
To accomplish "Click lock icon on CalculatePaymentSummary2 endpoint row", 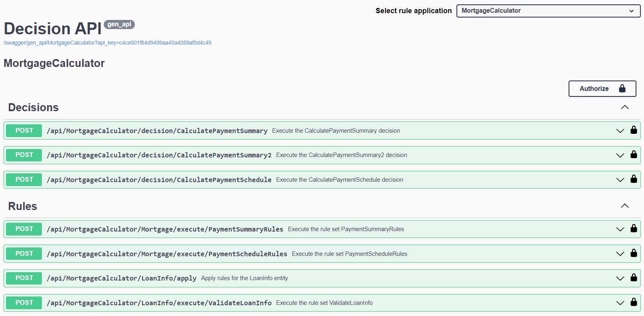I will coord(634,155).
